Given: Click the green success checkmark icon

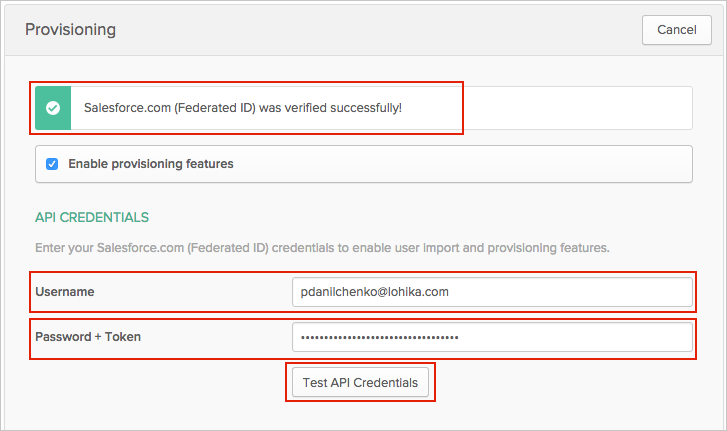Looking at the screenshot, I should click(53, 108).
